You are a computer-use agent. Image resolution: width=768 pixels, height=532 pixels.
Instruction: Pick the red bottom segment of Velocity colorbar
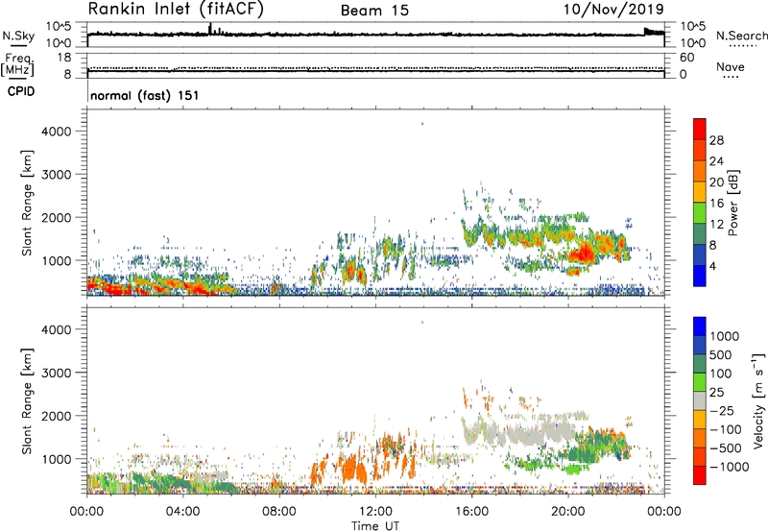[700, 475]
